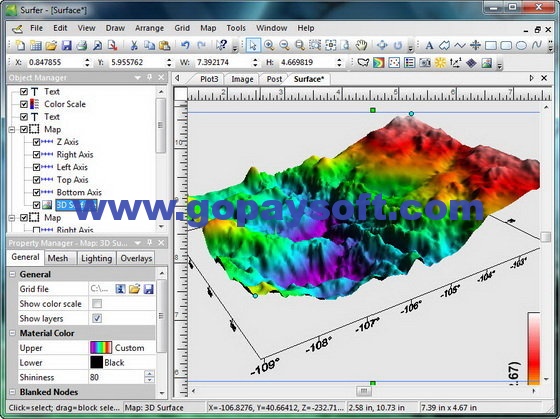Create new post map icon
This screenshot has width=560, height=419.
pos(394,63)
